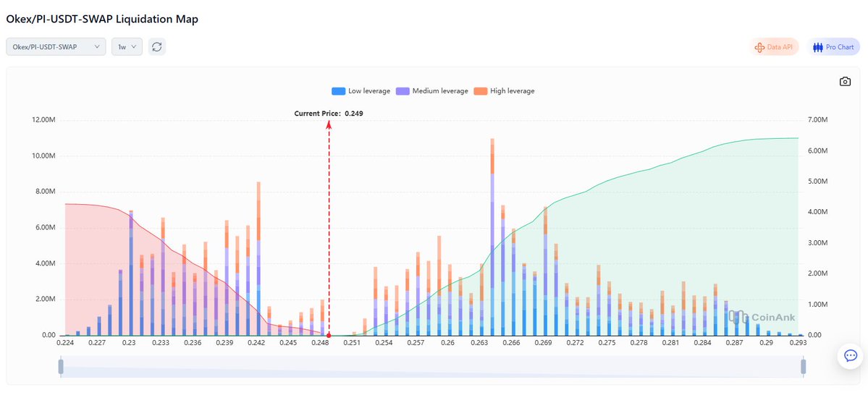Click the right handle of range slider
This screenshot has width=868, height=395.
tap(804, 366)
